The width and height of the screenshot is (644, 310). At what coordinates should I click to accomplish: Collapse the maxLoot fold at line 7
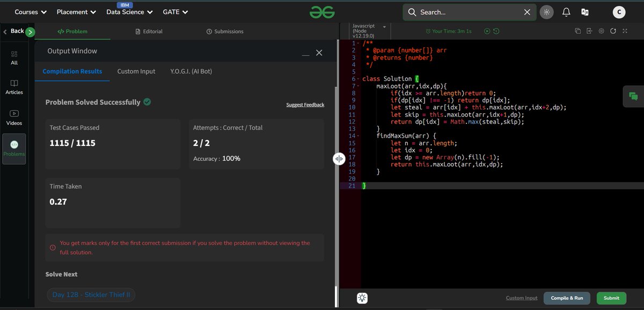pos(358,86)
